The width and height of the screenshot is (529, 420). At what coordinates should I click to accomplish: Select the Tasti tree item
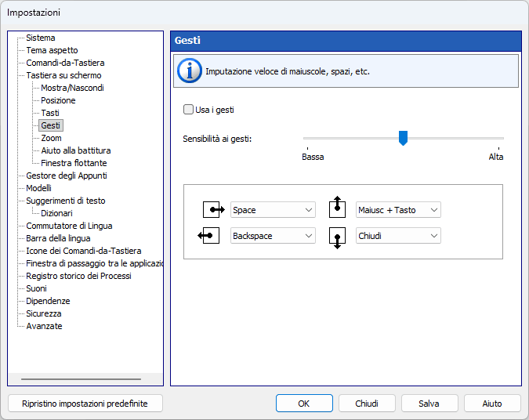pyautogui.click(x=50, y=113)
